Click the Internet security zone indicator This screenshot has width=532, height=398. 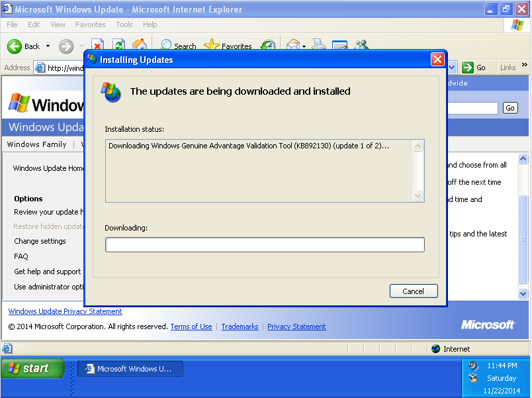coord(451,349)
